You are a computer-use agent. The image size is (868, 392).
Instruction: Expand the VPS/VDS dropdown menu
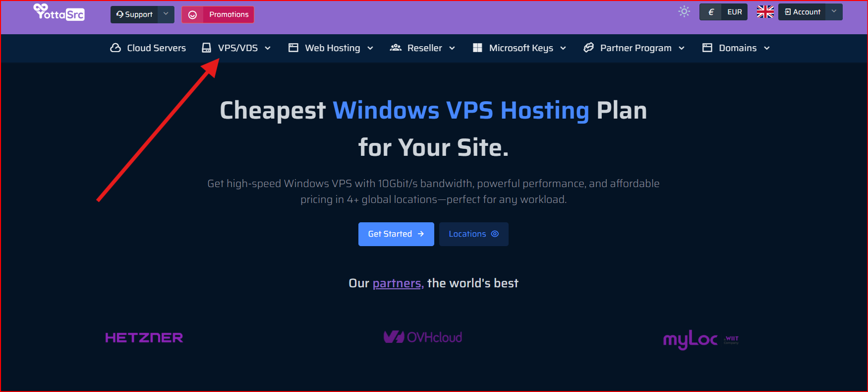pos(268,48)
